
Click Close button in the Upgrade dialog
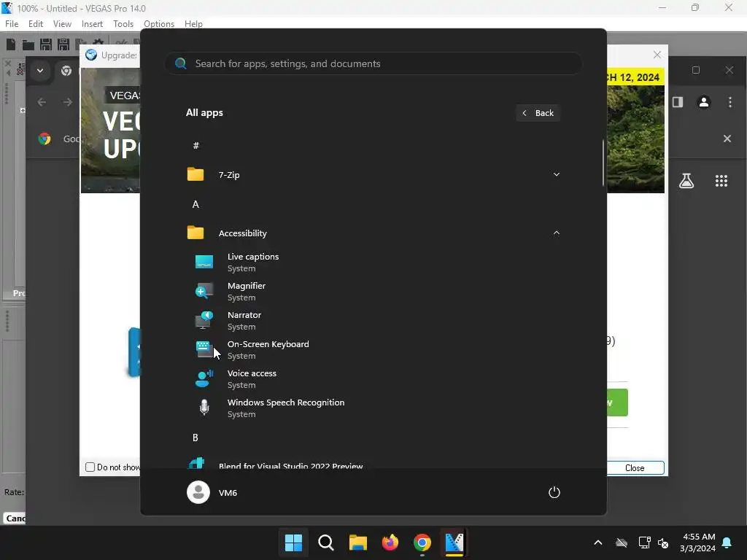(x=635, y=467)
